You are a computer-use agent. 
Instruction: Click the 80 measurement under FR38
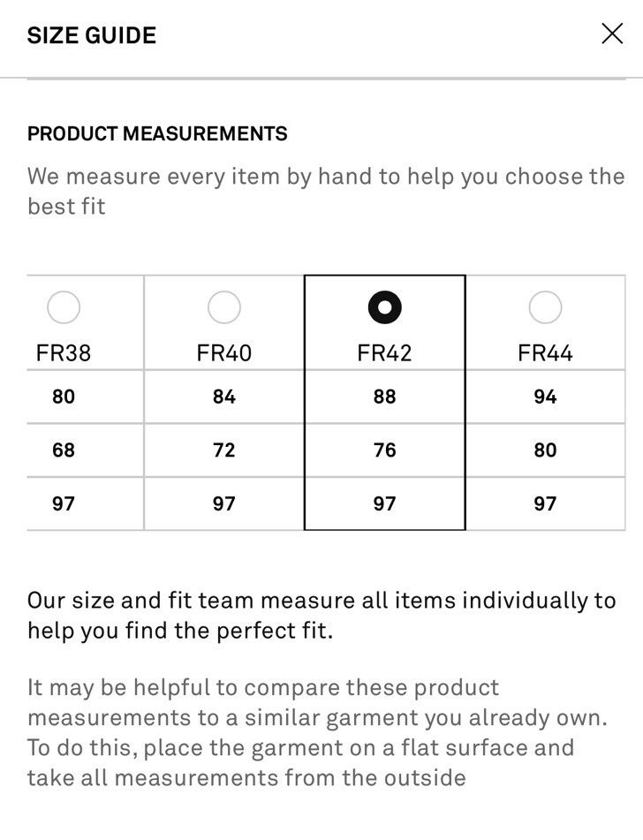64,397
